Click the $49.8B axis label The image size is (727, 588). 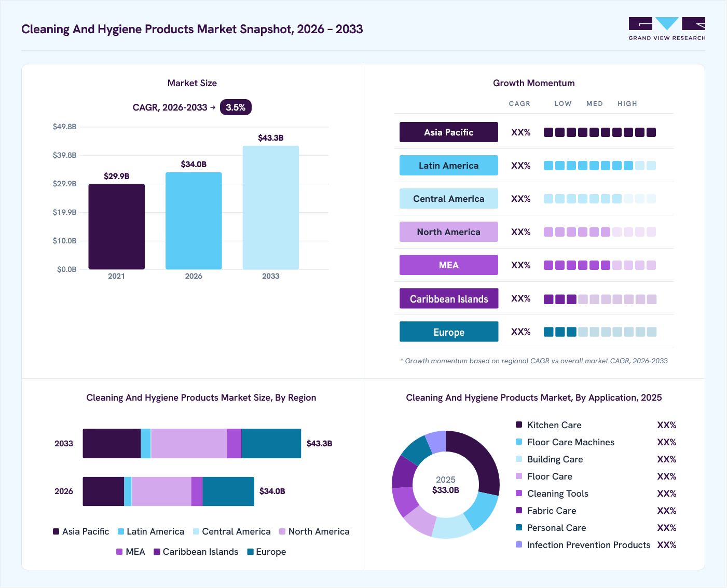(x=65, y=127)
